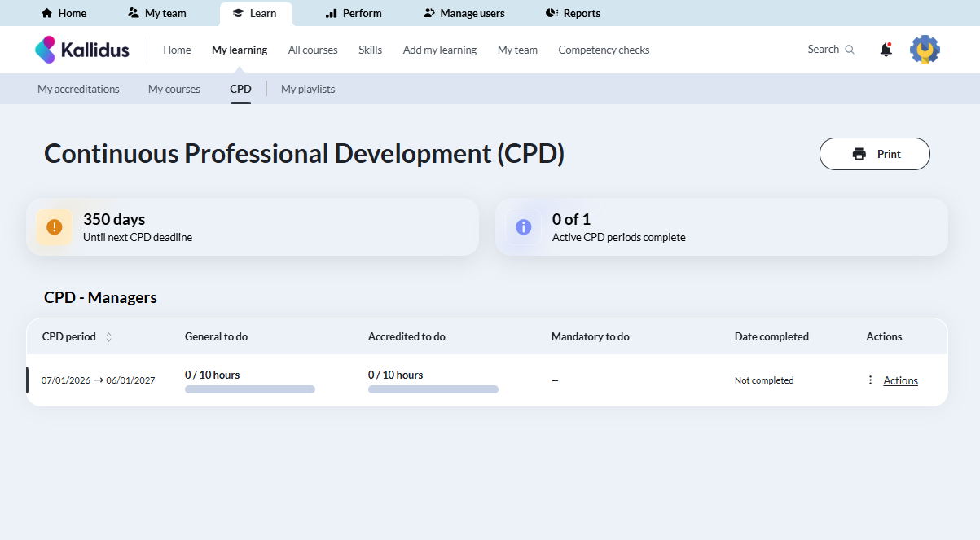This screenshot has height=540, width=980.
Task: Select the My accreditations tab
Action: tap(77, 89)
